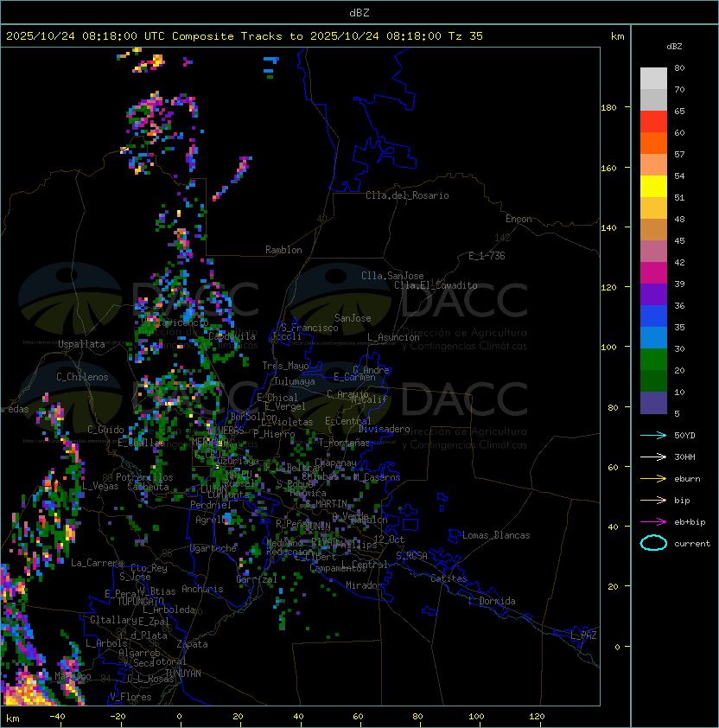Click the Tulumaya map label
Screen dimensions: 719x728
(x=295, y=381)
